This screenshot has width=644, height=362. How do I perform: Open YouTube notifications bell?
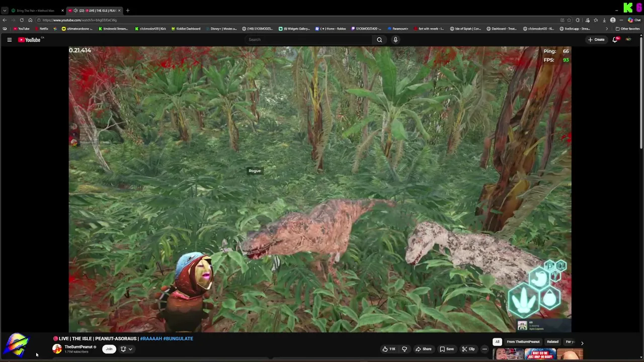click(x=615, y=40)
